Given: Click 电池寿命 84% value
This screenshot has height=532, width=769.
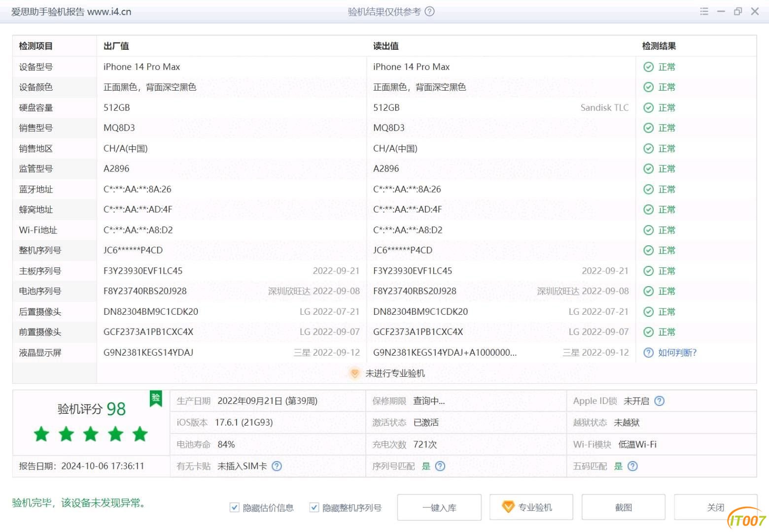Looking at the screenshot, I should point(226,444).
